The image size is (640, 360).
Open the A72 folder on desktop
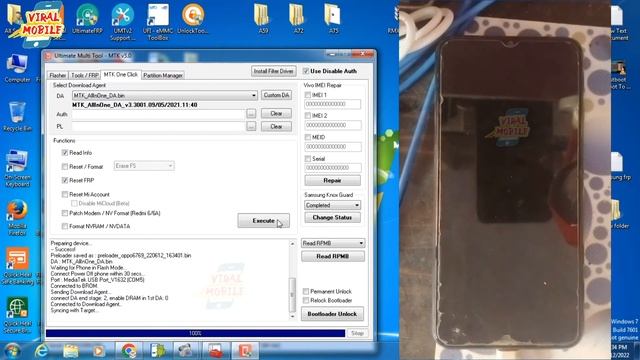298,18
